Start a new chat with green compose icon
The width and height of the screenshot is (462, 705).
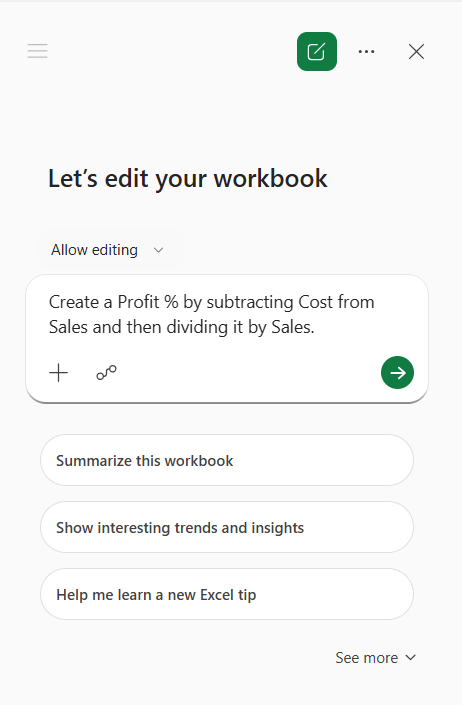pyautogui.click(x=317, y=51)
